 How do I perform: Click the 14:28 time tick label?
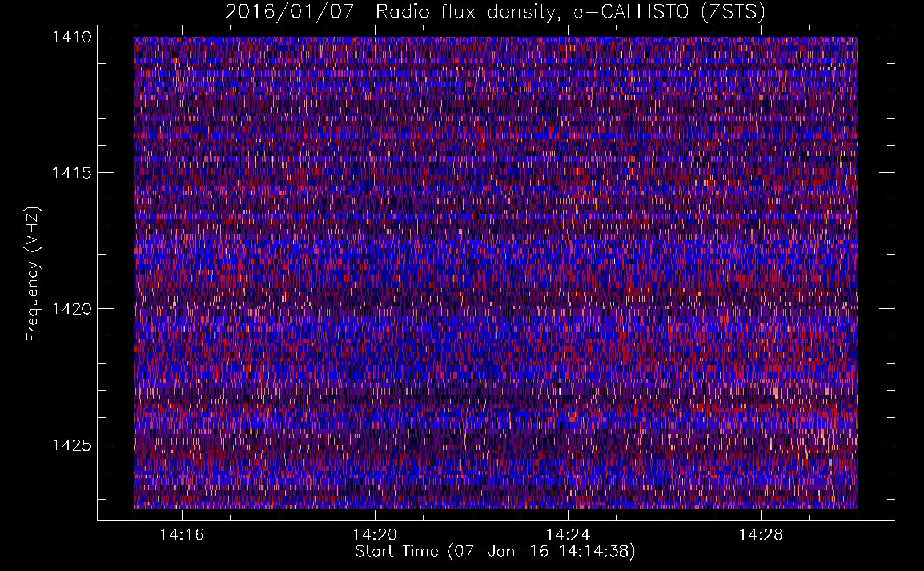tap(761, 535)
